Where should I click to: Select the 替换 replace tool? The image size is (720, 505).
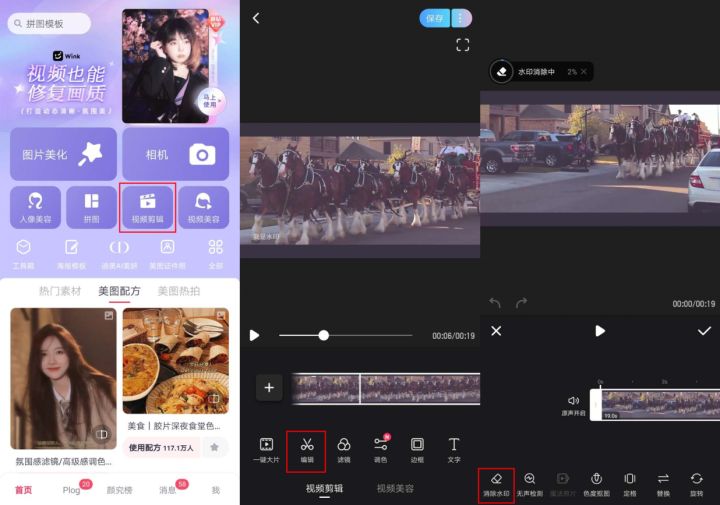(x=663, y=485)
